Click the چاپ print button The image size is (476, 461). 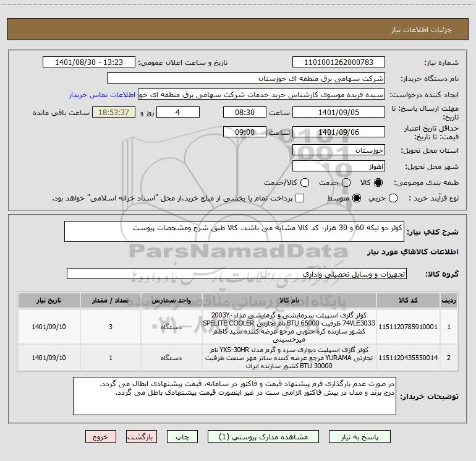pyautogui.click(x=182, y=437)
